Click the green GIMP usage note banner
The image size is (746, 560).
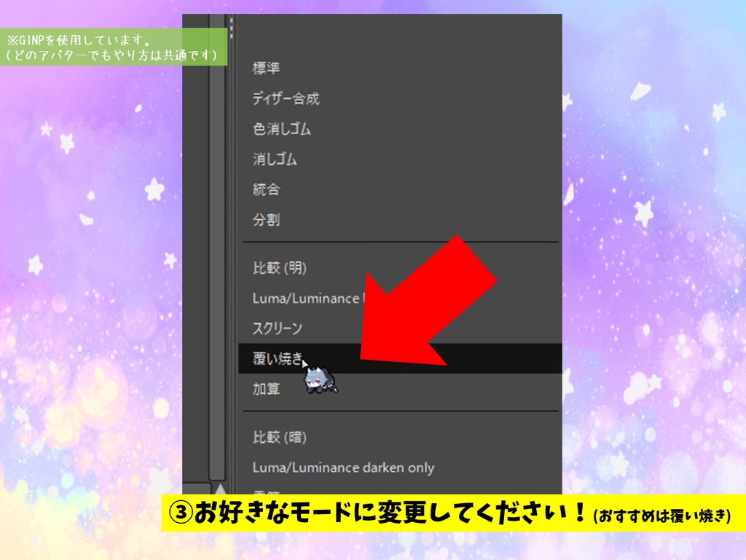pyautogui.click(x=111, y=45)
